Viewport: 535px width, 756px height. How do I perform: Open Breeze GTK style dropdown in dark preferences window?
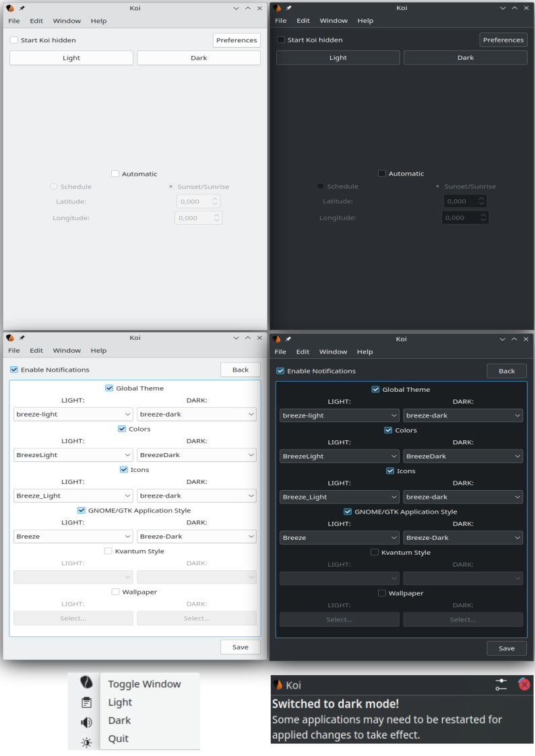[x=340, y=538]
